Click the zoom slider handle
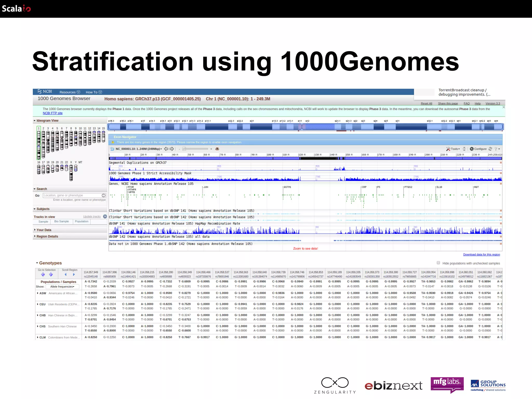Viewport: 532px width, 399px height. click(184, 149)
